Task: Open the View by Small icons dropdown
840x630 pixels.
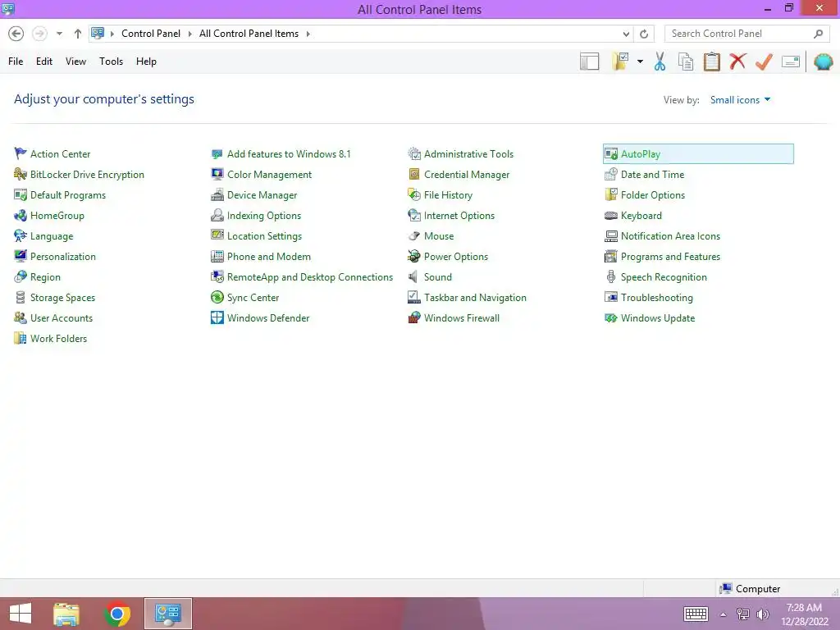Action: point(741,99)
